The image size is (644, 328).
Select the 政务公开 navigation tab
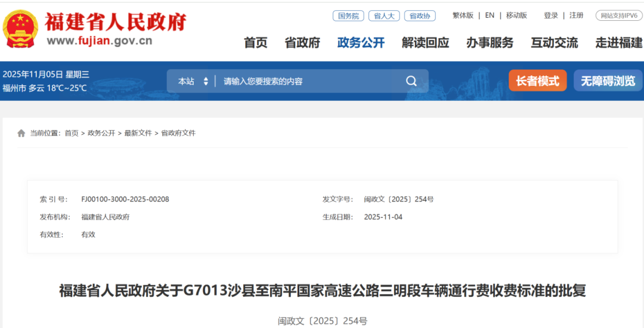pos(361,43)
